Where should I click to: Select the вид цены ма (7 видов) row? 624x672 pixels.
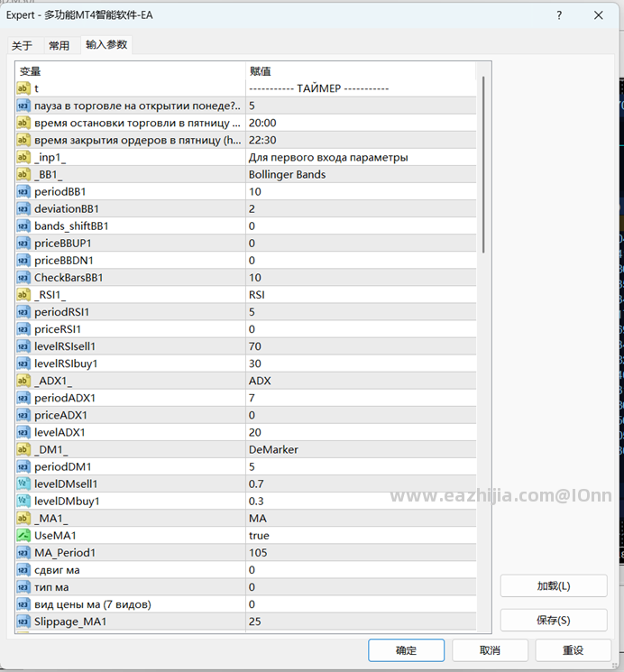pyautogui.click(x=246, y=604)
